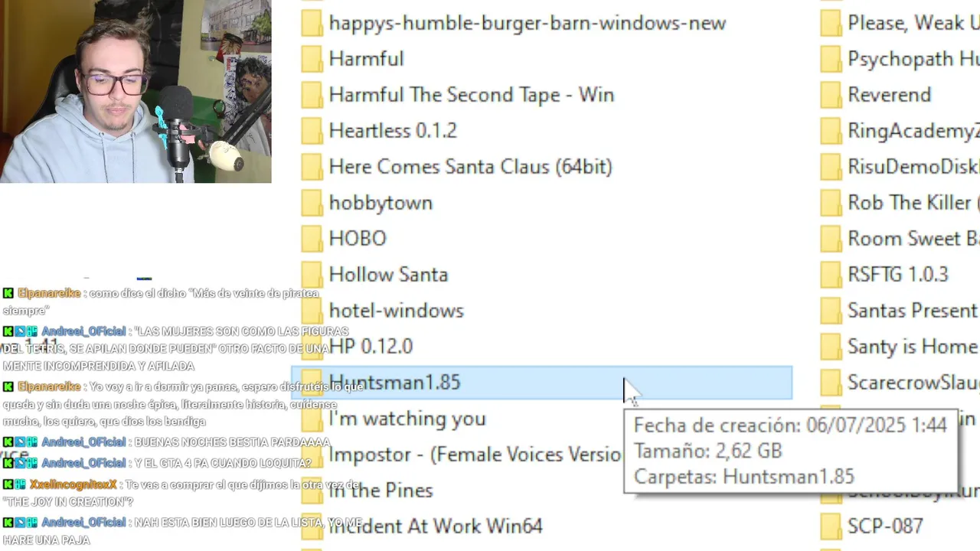
Task: Select the Harmful folder icon
Action: [x=312, y=59]
